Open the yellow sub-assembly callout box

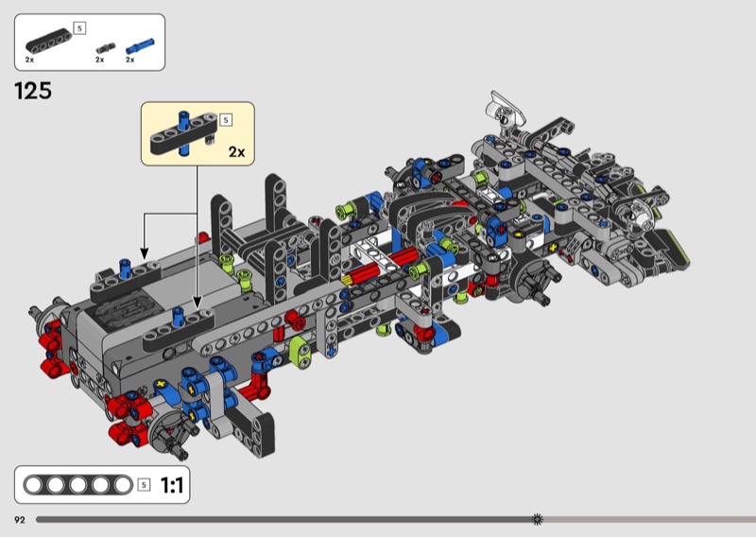[198, 132]
